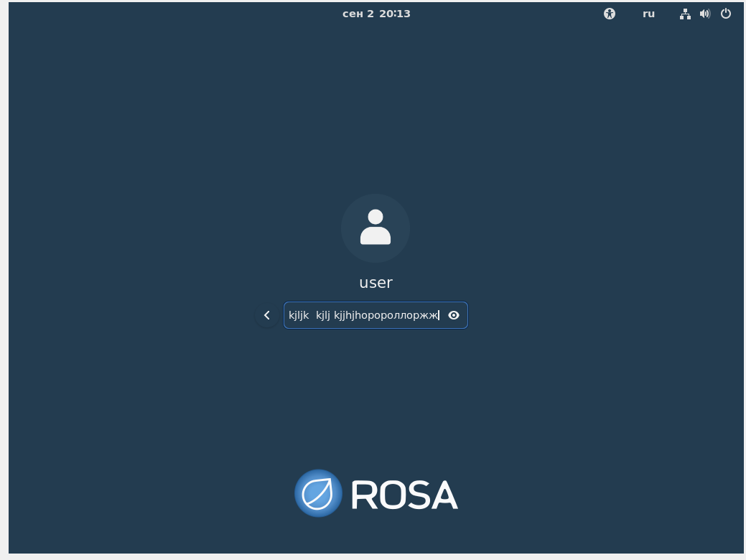This screenshot has height=560, width=746.
Task: Click the ROSA leaf logo
Action: (318, 493)
